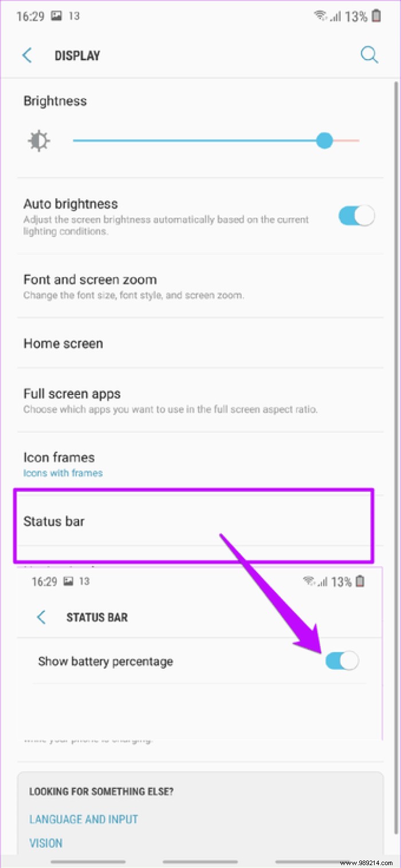Open the Status bar settings entry
The image size is (401, 868).
(x=54, y=522)
